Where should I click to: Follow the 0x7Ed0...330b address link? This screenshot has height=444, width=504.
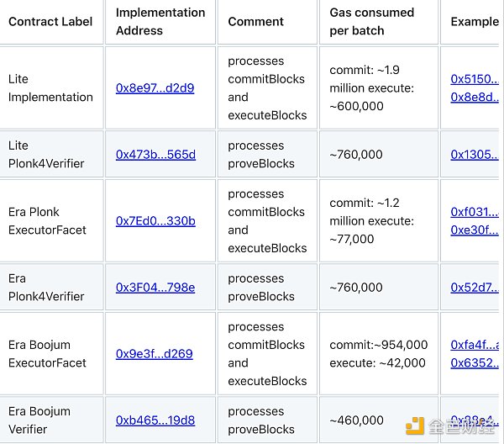tap(155, 221)
